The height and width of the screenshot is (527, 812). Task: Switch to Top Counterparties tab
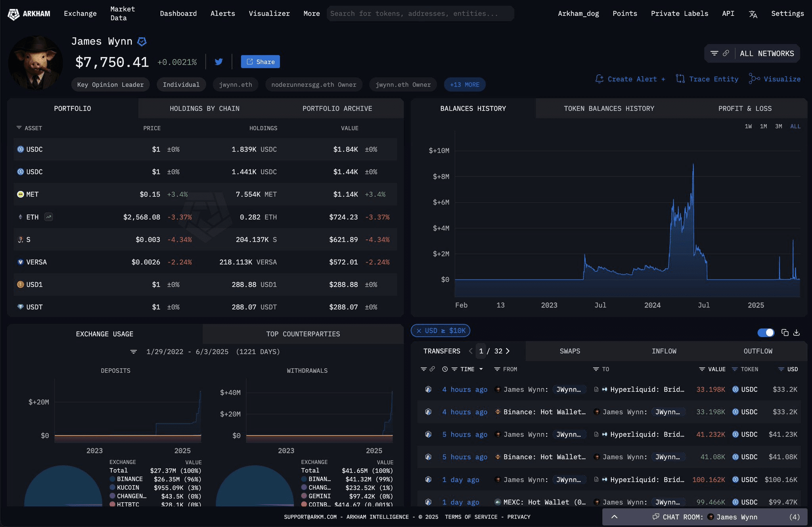(303, 334)
